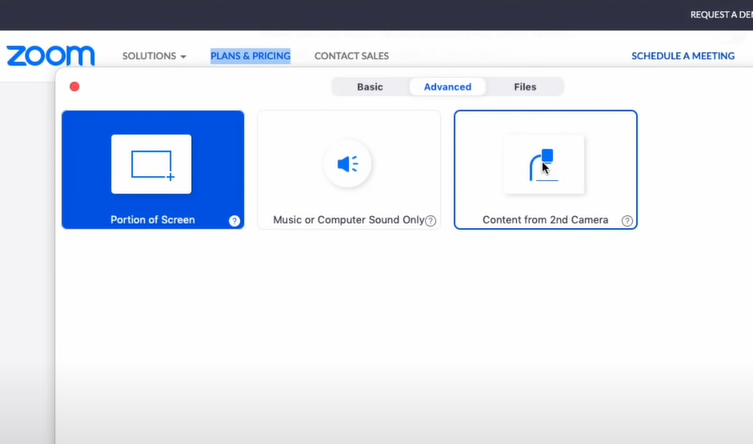Click the Contact Sales link
Screen dimensions: 753x444
pyautogui.click(x=351, y=56)
